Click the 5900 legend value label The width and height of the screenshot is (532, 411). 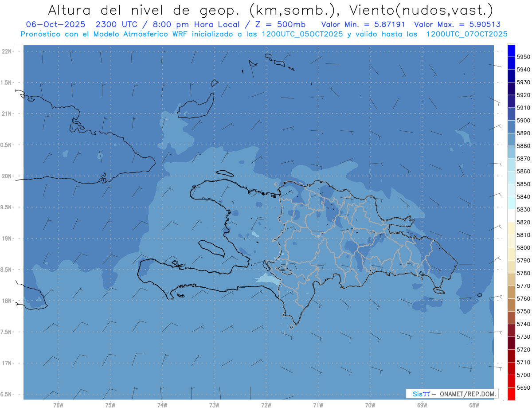[x=523, y=120]
